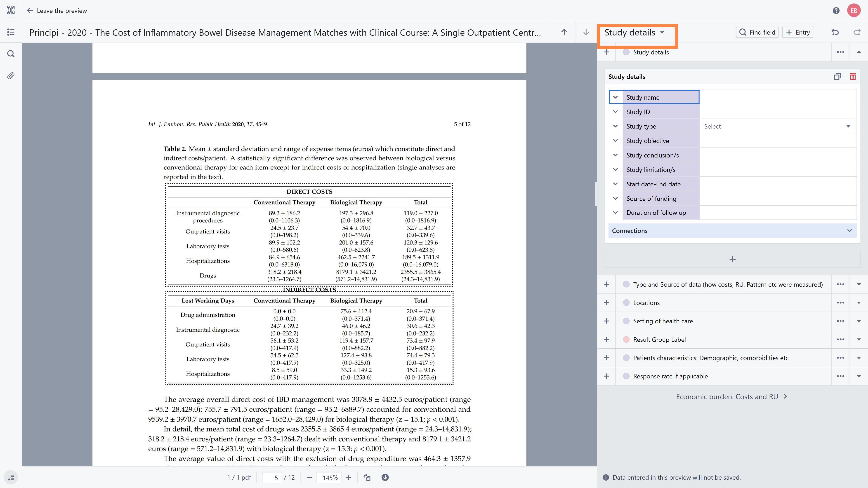
Task: Click the undo arrow icon
Action: coord(835,32)
